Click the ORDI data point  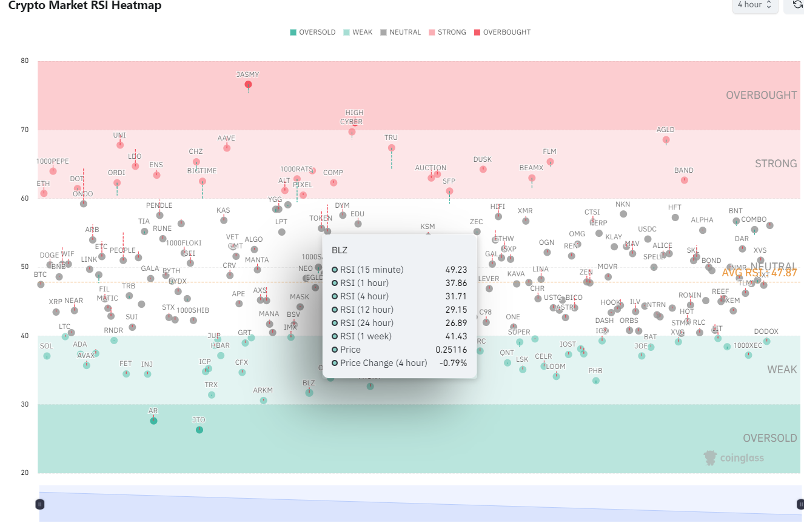click(117, 183)
